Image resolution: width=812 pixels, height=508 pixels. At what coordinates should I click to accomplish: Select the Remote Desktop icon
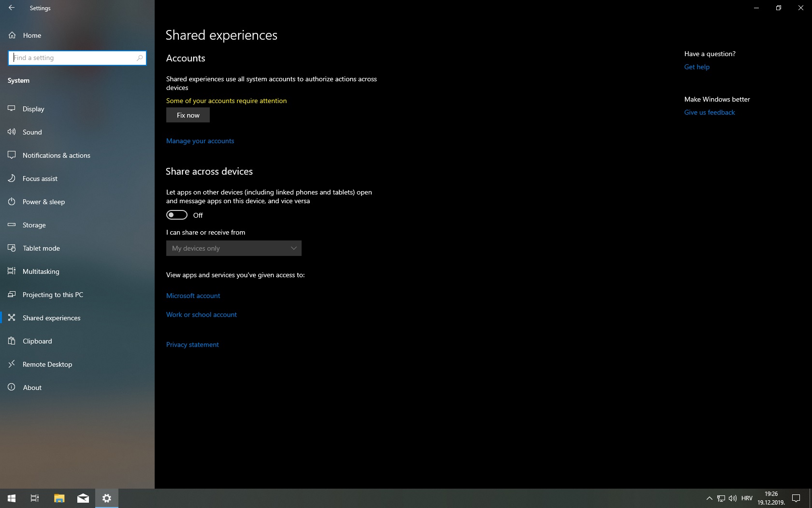tap(12, 364)
